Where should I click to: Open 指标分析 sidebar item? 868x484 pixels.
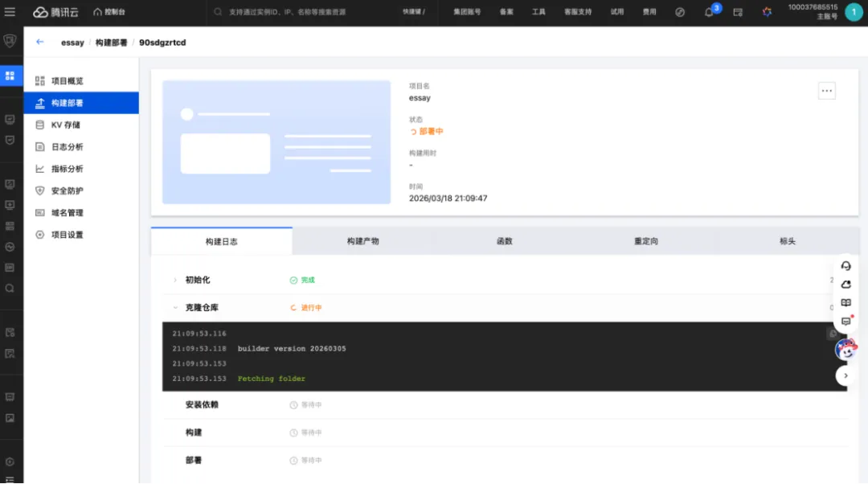point(81,169)
